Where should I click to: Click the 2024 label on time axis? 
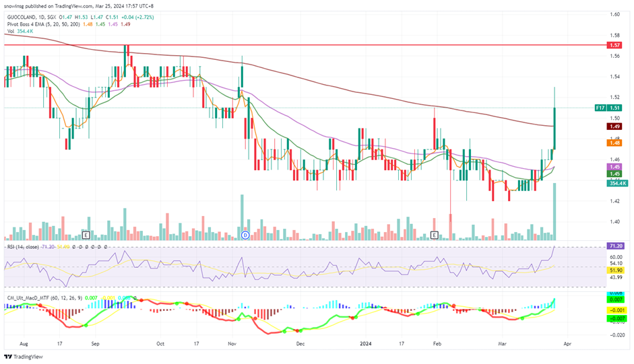[x=366, y=344]
